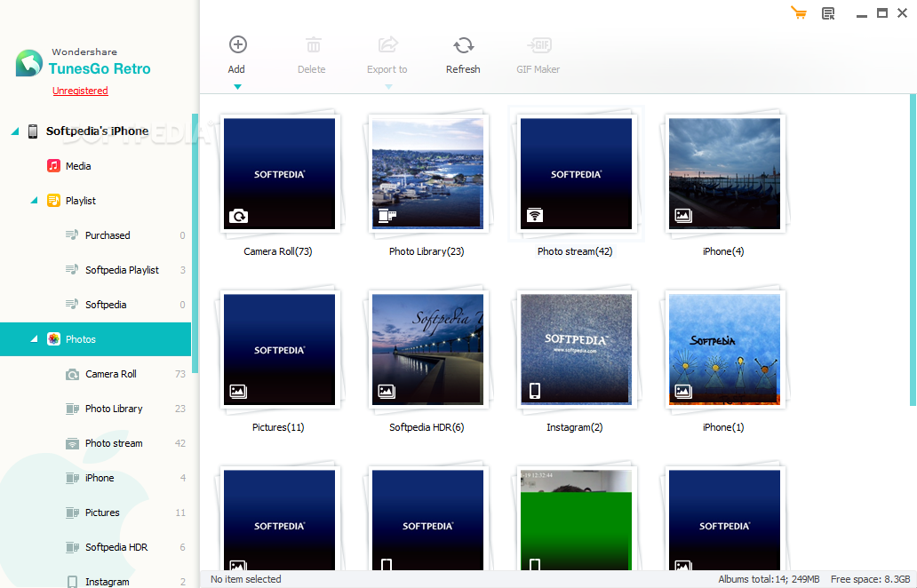
Task: Click the 'Albums total:14; 249MB' status text
Action: point(769,579)
